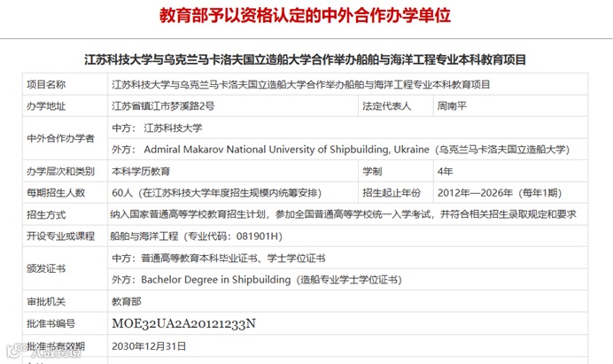The image size is (613, 364).
Task: Select the 办学层次和类别 label cell
Action: point(65,171)
